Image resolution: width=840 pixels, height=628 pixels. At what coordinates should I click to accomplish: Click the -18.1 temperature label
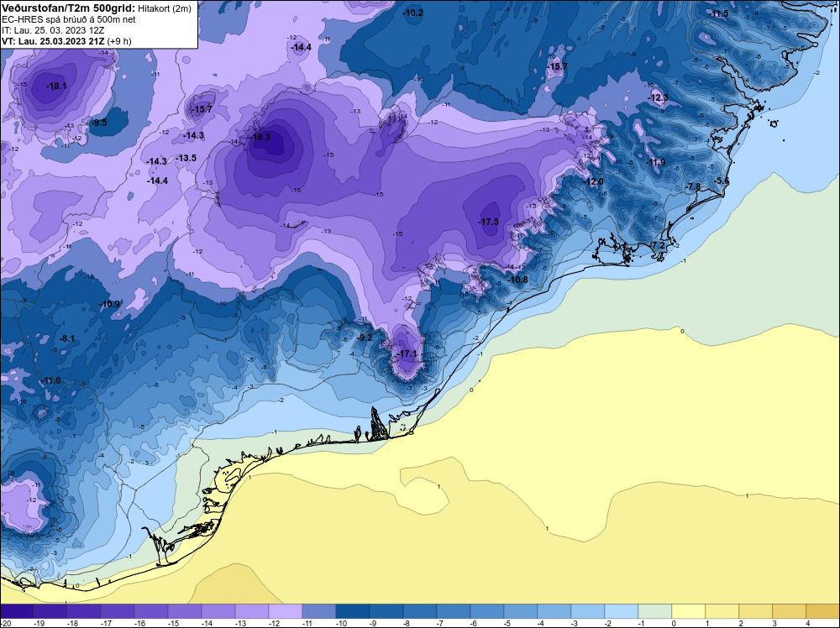click(x=56, y=86)
